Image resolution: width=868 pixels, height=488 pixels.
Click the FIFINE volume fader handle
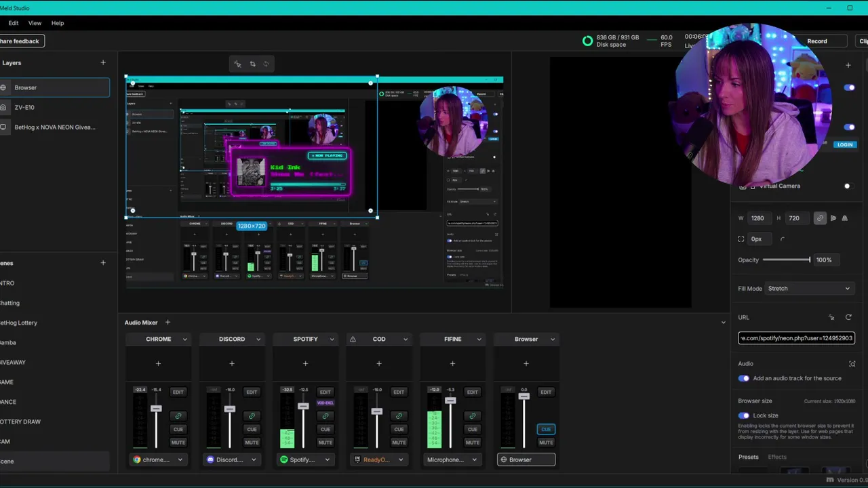click(450, 401)
